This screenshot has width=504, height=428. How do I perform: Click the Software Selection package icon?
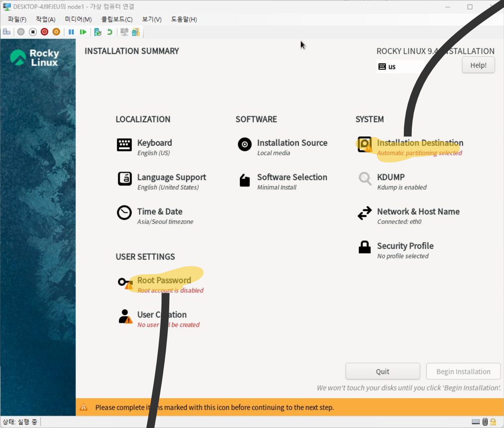click(245, 180)
